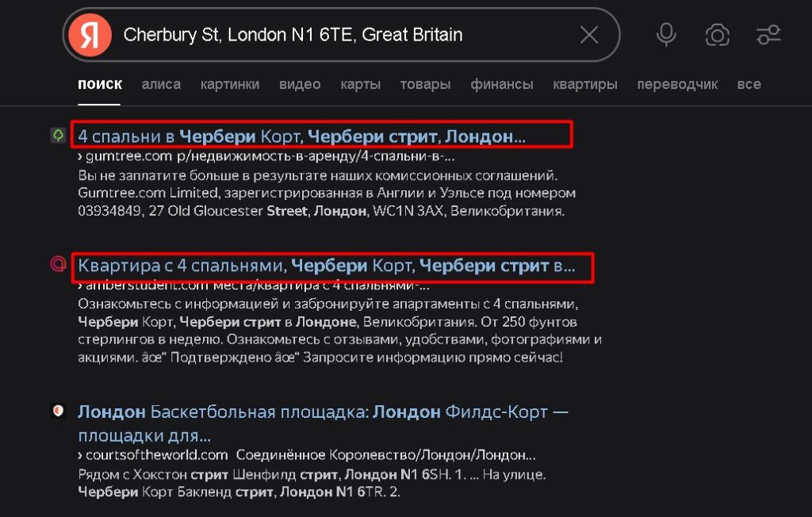Open the переводчик tab

(677, 84)
